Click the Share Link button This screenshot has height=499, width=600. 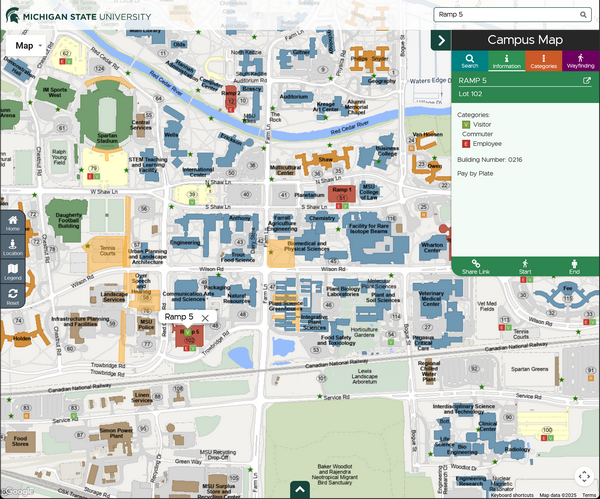click(x=476, y=267)
